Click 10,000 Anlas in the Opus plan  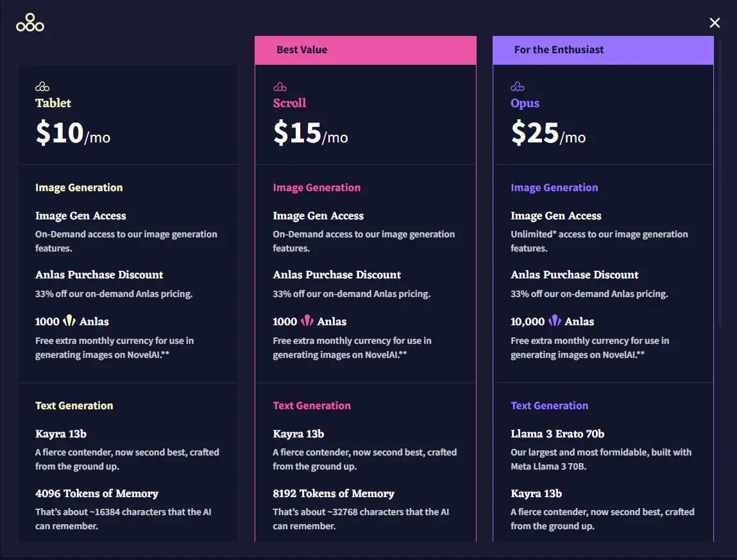click(552, 321)
